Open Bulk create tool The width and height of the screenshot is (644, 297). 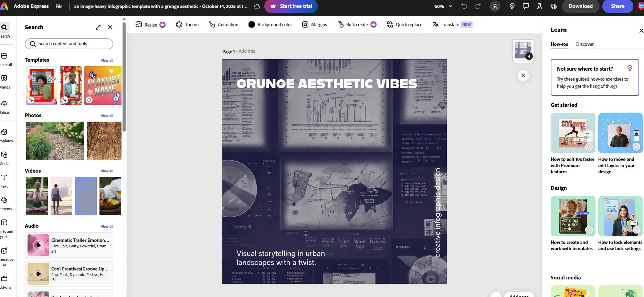tap(357, 24)
